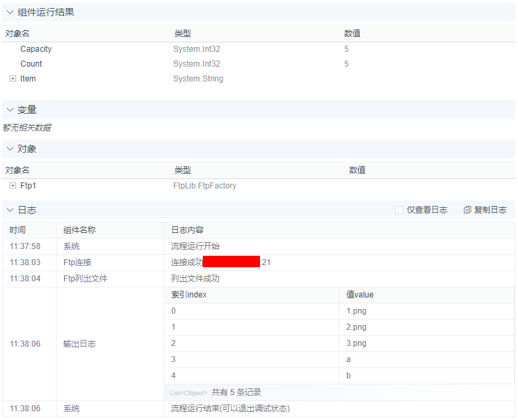Select the 1.png value cell
This screenshot has height=420, width=518.
356,311
